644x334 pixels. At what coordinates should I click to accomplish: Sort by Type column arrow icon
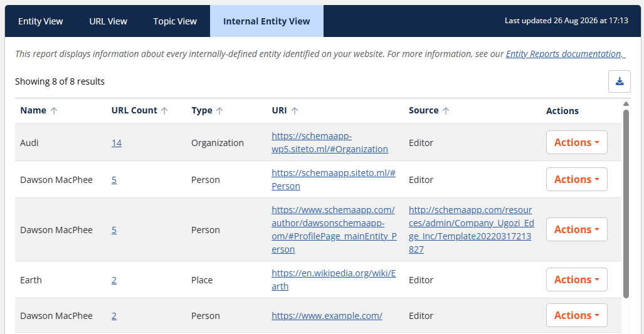click(219, 110)
